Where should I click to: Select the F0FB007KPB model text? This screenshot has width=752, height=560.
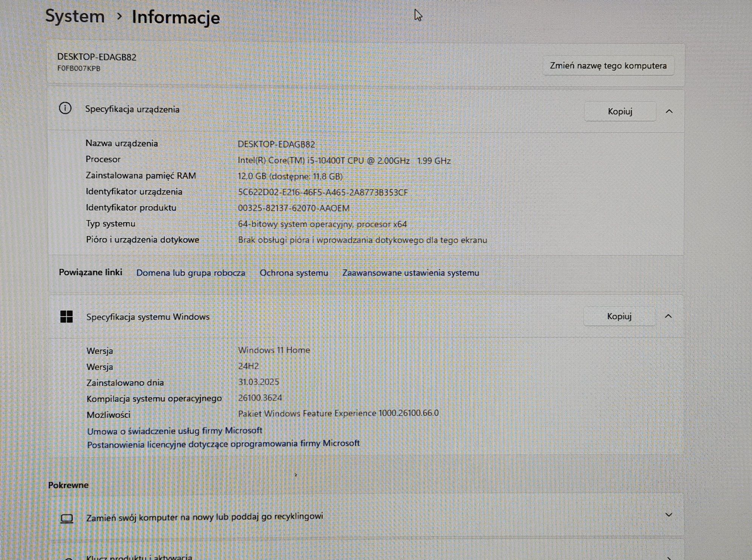[x=79, y=68]
